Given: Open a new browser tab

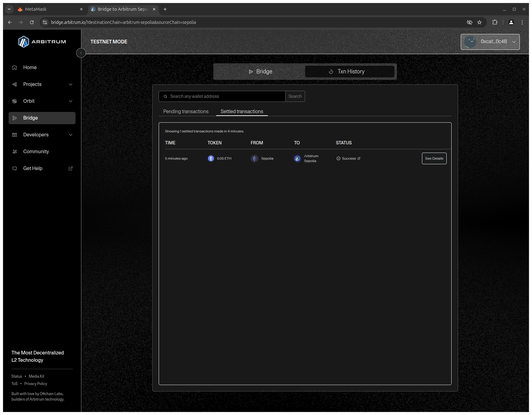Looking at the screenshot, I should 165,9.
